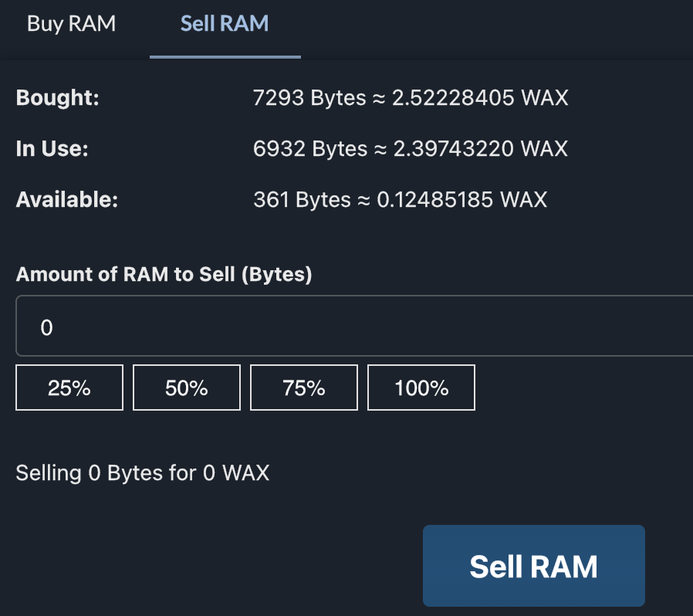
Task: Set amount to 75%
Action: tap(304, 388)
